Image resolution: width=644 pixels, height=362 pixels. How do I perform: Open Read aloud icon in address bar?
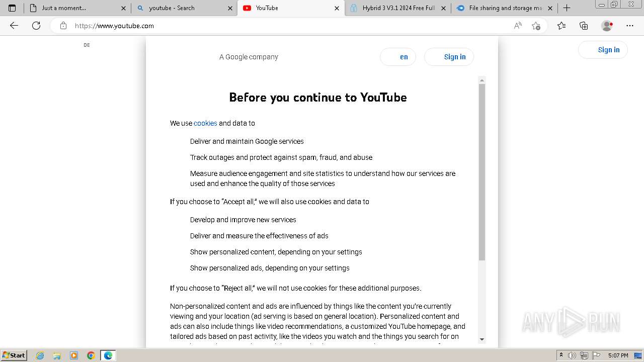[518, 26]
